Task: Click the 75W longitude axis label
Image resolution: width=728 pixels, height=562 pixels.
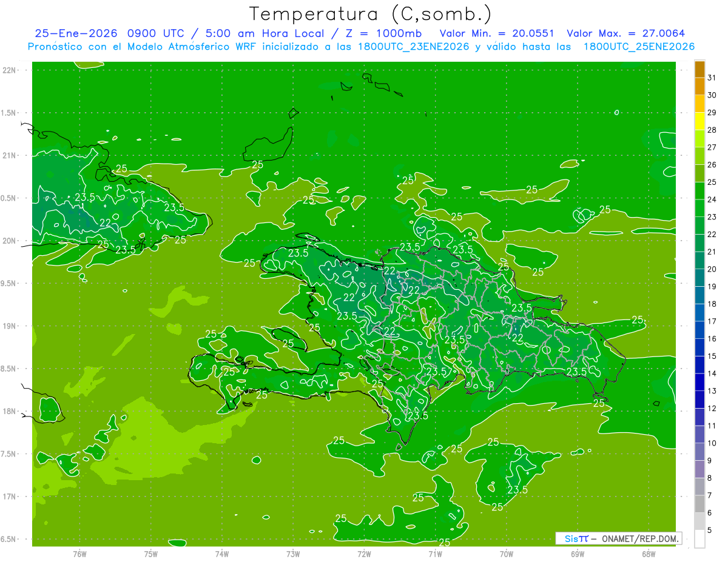Action: (x=151, y=554)
